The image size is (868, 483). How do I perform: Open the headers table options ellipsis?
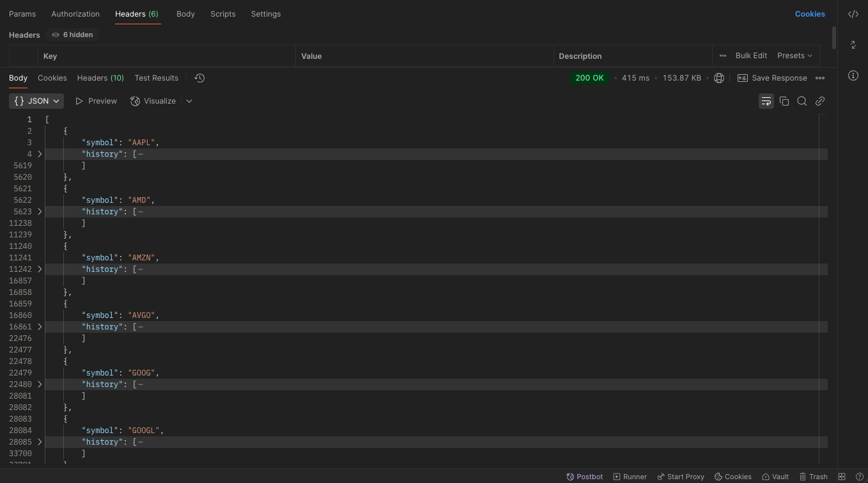723,56
